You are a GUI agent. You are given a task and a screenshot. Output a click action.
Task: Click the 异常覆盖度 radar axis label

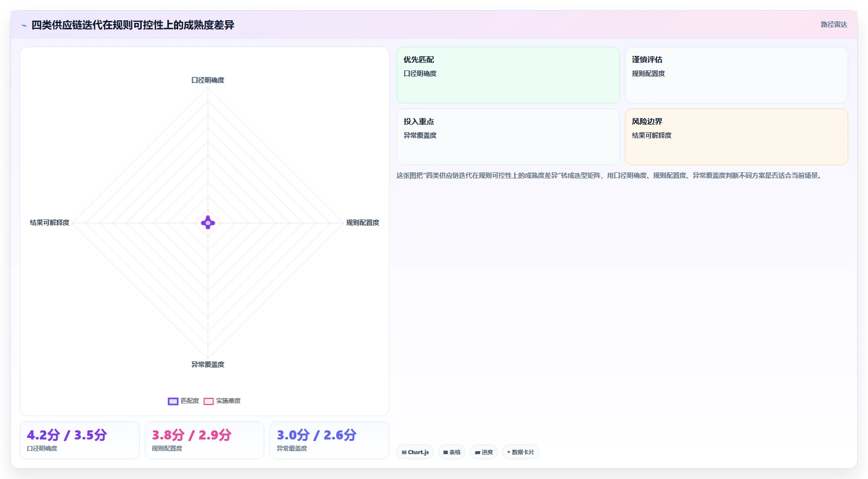pos(208,364)
